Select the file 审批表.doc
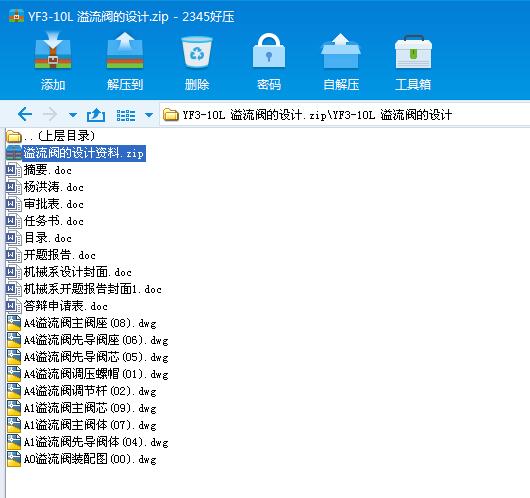The height and width of the screenshot is (498, 530). pos(45,204)
